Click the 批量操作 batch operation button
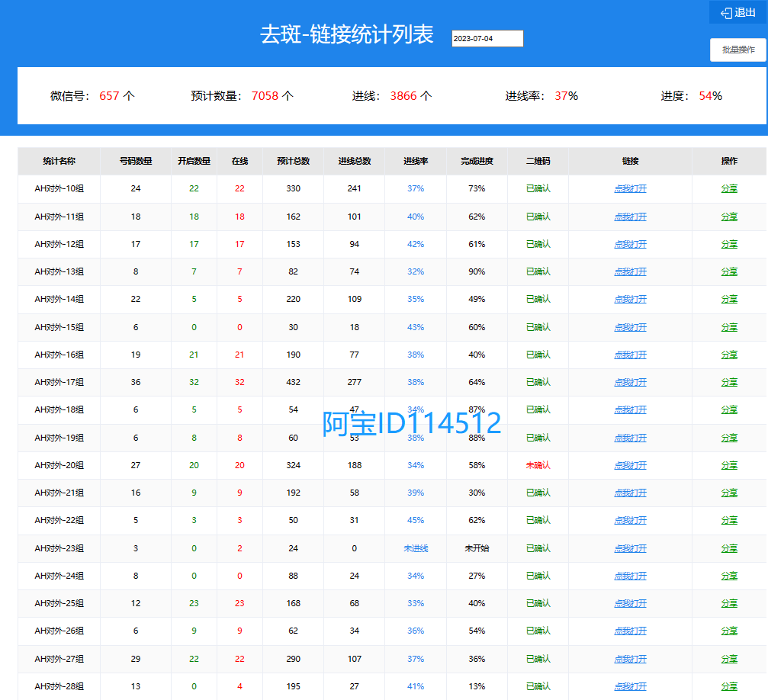Image resolution: width=768 pixels, height=700 pixels. pyautogui.click(x=738, y=50)
